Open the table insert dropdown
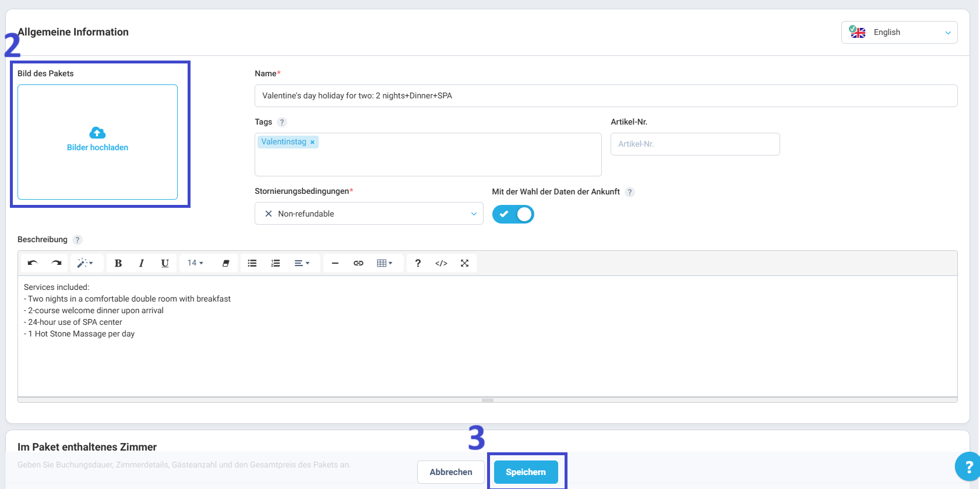 [385, 263]
